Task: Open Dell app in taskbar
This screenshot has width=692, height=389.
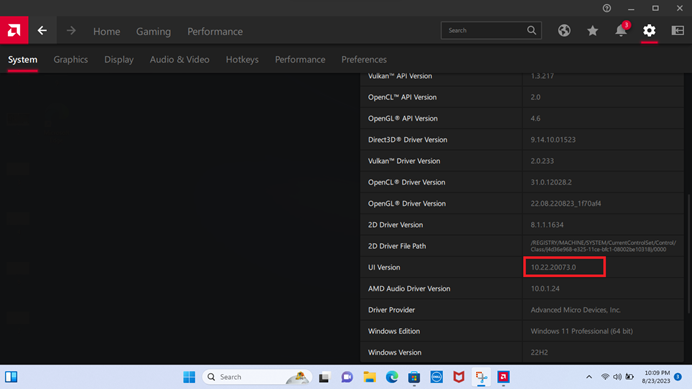Action: coord(436,377)
